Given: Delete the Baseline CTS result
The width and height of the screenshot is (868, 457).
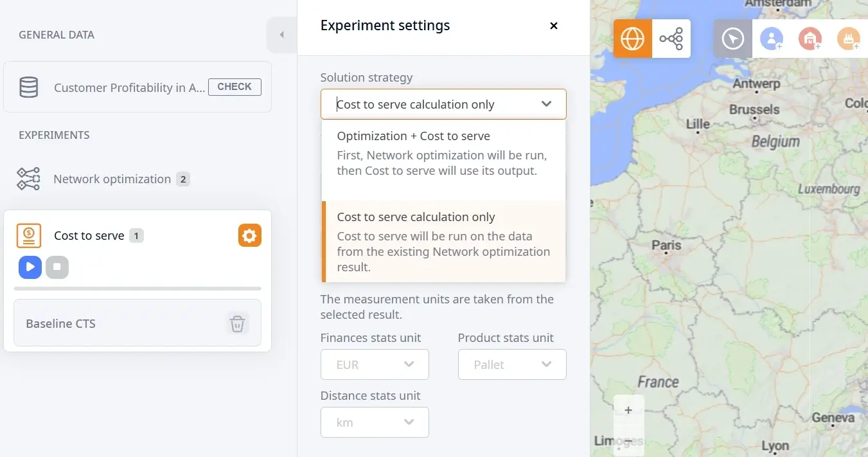Looking at the screenshot, I should pyautogui.click(x=237, y=323).
